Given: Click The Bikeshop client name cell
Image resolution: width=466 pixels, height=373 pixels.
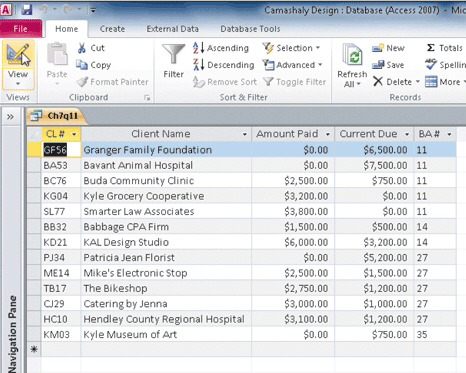Looking at the screenshot, I should pos(166,288).
